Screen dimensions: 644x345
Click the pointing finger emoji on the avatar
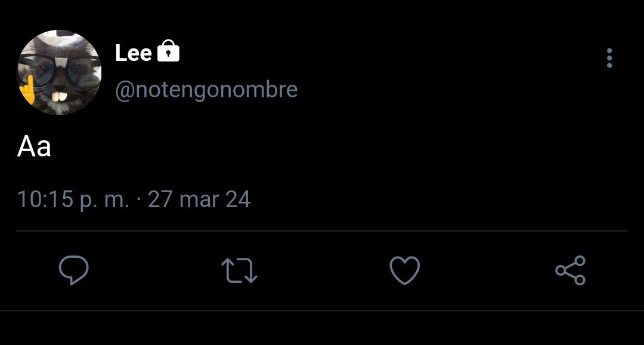27,90
